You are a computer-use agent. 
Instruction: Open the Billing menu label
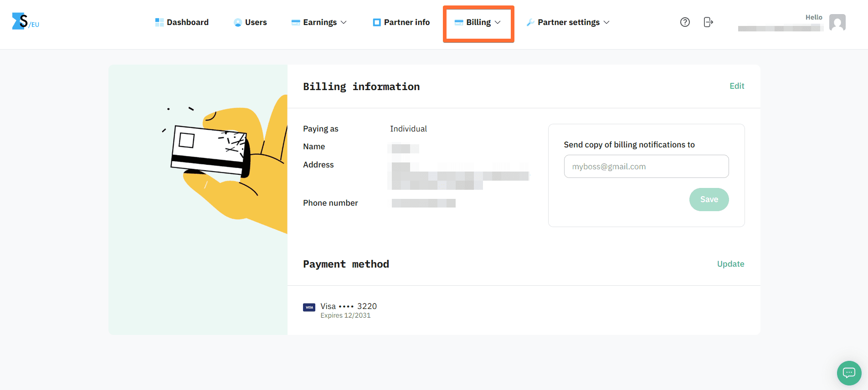478,22
